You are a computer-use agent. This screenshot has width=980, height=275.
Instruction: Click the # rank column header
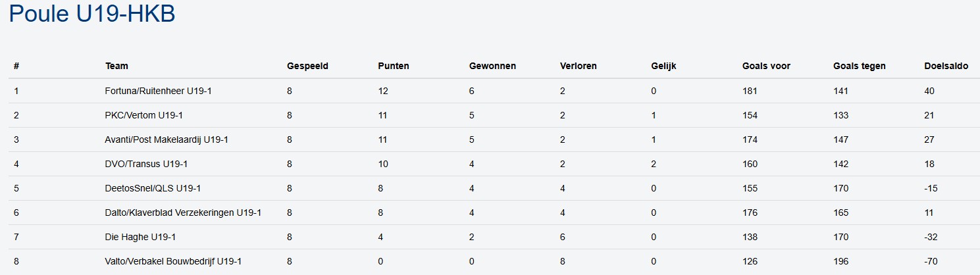[16, 66]
